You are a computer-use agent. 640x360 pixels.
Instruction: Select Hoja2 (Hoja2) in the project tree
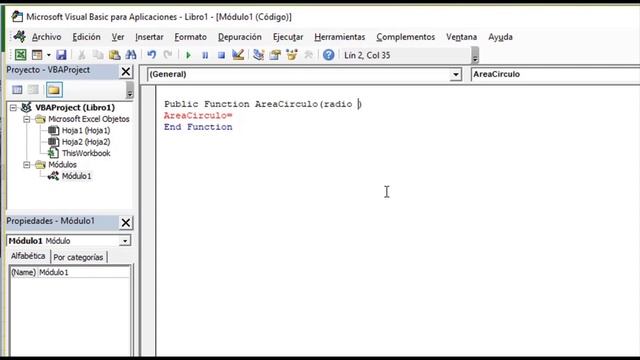click(86, 142)
